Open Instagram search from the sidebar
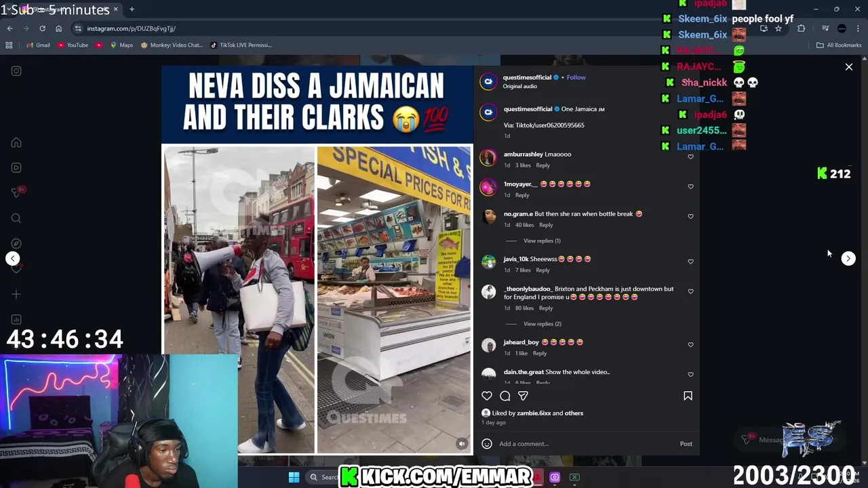This screenshot has height=488, width=868. pos(16,218)
